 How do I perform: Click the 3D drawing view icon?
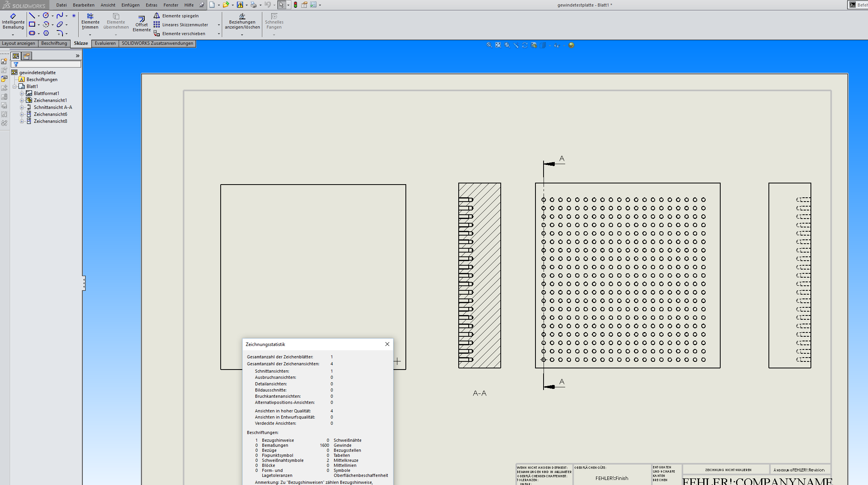534,45
